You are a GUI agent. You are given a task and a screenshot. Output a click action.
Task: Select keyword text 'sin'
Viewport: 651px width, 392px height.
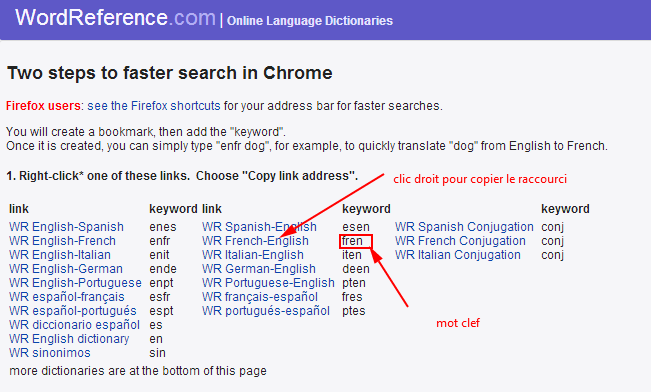coord(157,353)
